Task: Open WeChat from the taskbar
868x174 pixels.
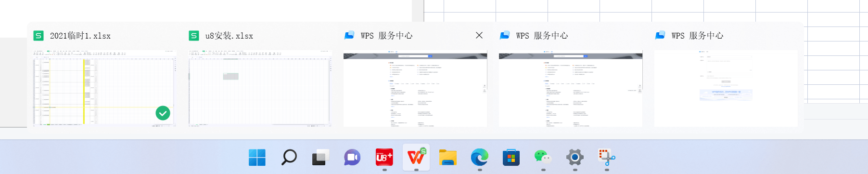Action: [x=543, y=157]
